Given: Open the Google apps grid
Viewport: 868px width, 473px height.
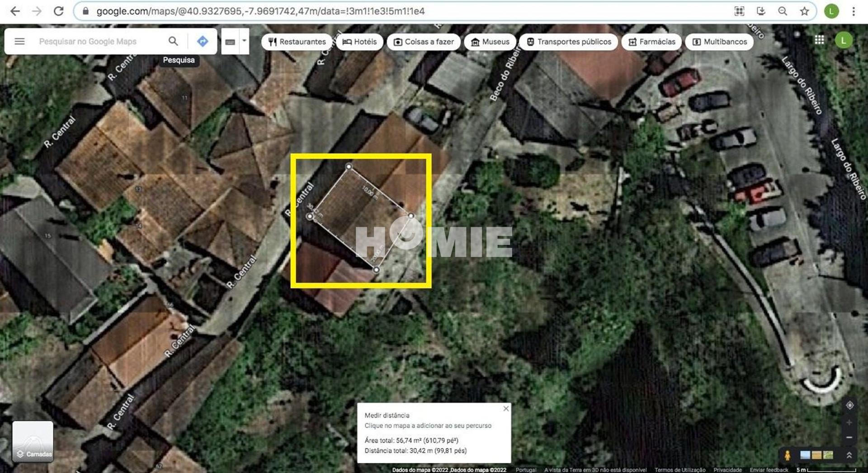Looking at the screenshot, I should click(819, 40).
